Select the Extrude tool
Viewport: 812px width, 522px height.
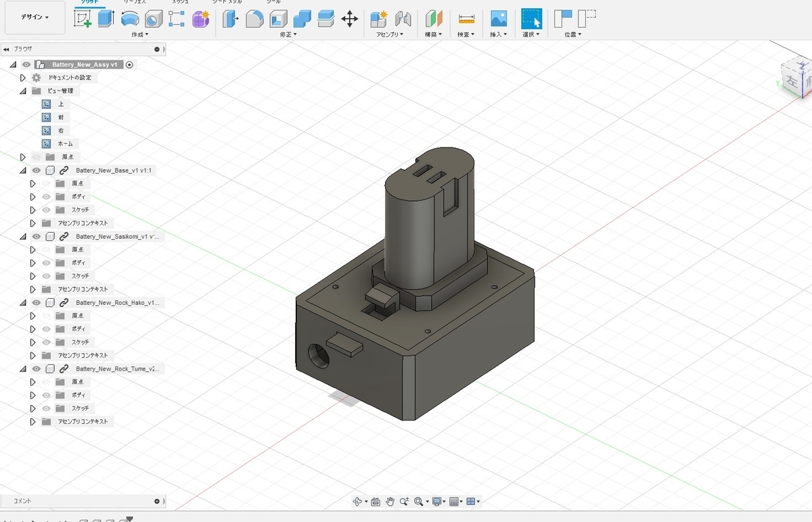(x=106, y=18)
